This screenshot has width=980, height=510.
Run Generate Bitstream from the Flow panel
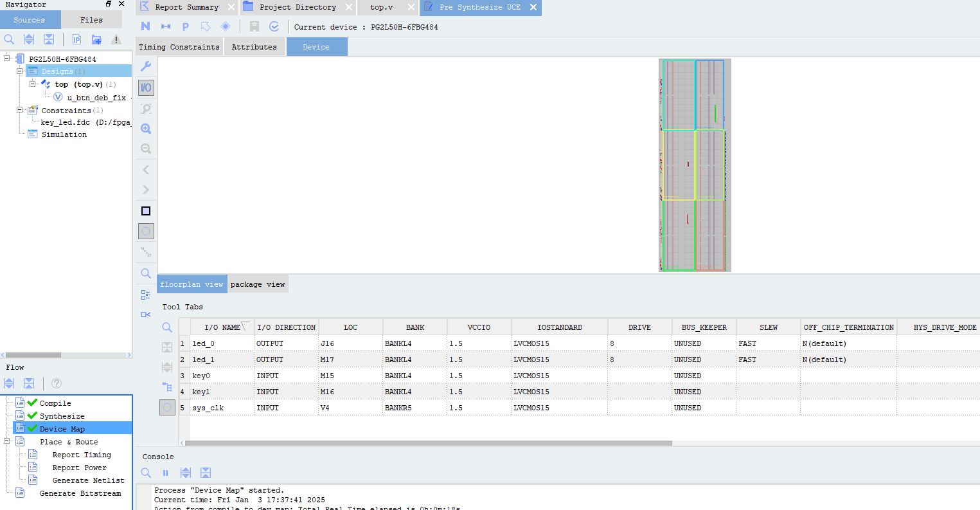tap(80, 493)
